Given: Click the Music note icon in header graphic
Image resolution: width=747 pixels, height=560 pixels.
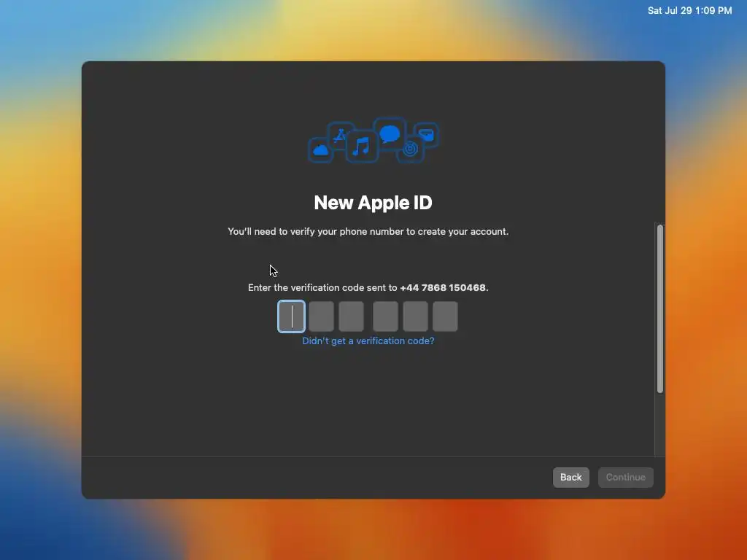Looking at the screenshot, I should [362, 146].
